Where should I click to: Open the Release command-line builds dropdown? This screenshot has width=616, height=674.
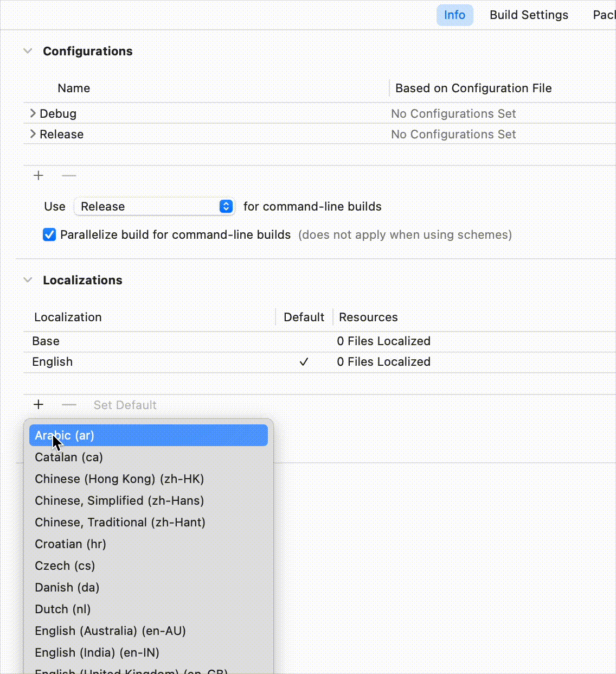pyautogui.click(x=154, y=206)
